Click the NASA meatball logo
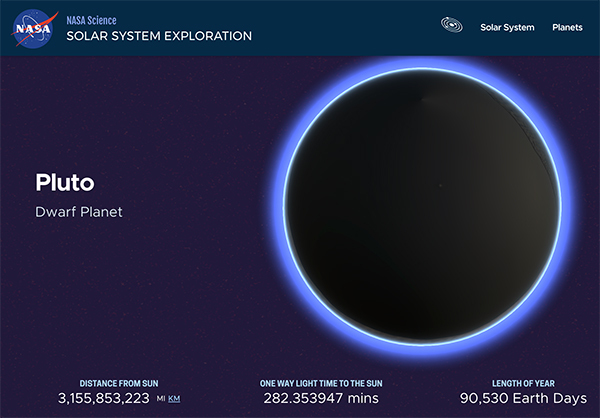The height and width of the screenshot is (418, 600). point(34,29)
